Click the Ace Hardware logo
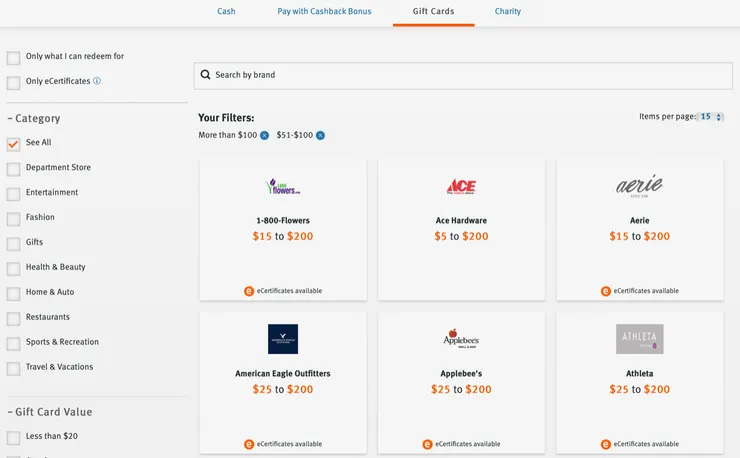This screenshot has height=458, width=740. (461, 187)
